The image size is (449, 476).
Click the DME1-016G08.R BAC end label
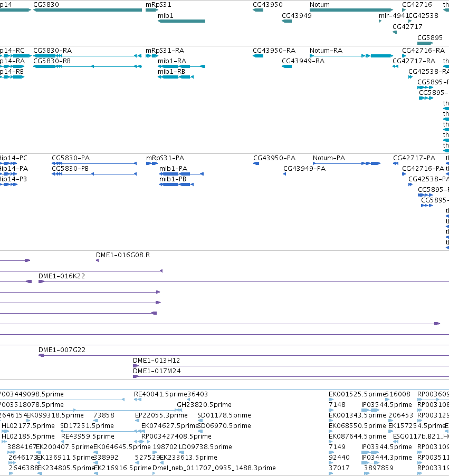123,255
